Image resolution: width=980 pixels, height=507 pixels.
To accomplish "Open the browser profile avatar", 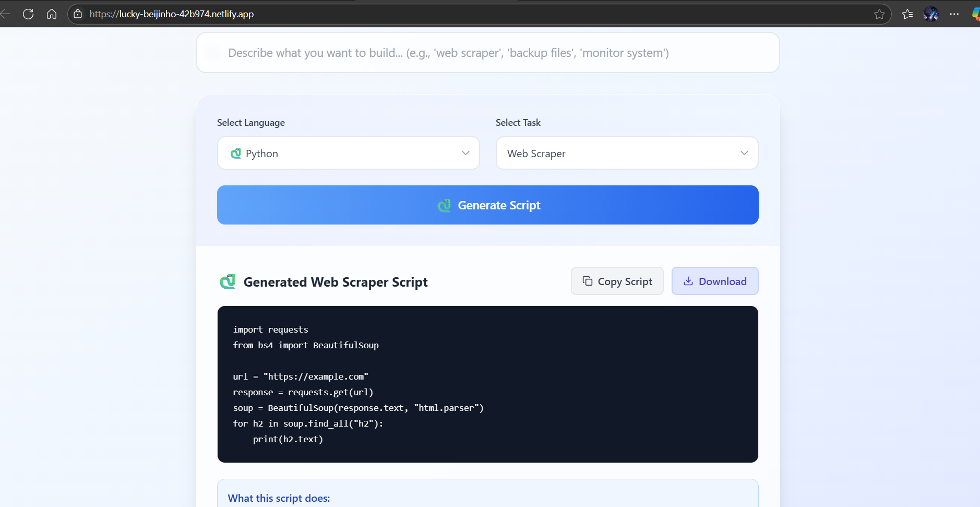I will coord(931,14).
